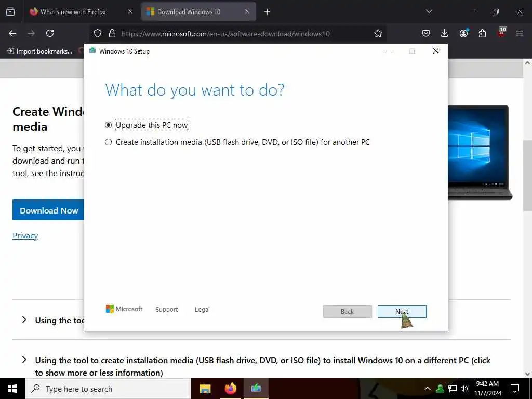Click Next in Windows 10 Setup

pyautogui.click(x=402, y=312)
